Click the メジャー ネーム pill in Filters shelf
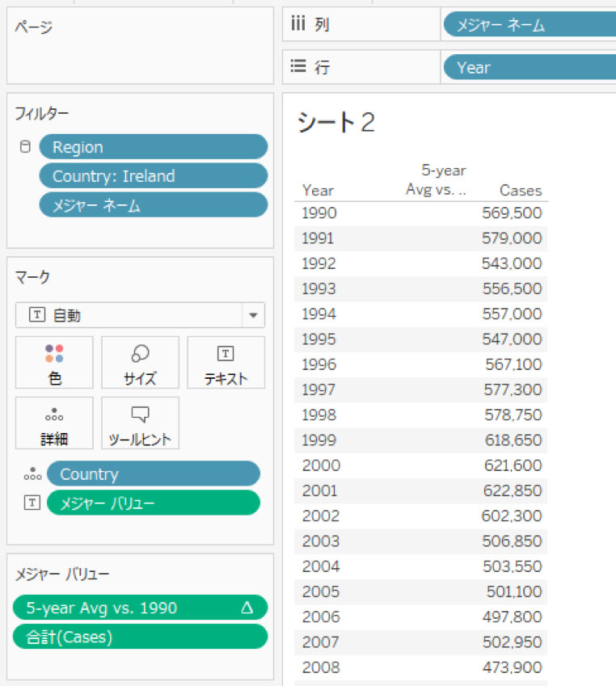Viewport: 616px width, 686px height. click(x=153, y=205)
